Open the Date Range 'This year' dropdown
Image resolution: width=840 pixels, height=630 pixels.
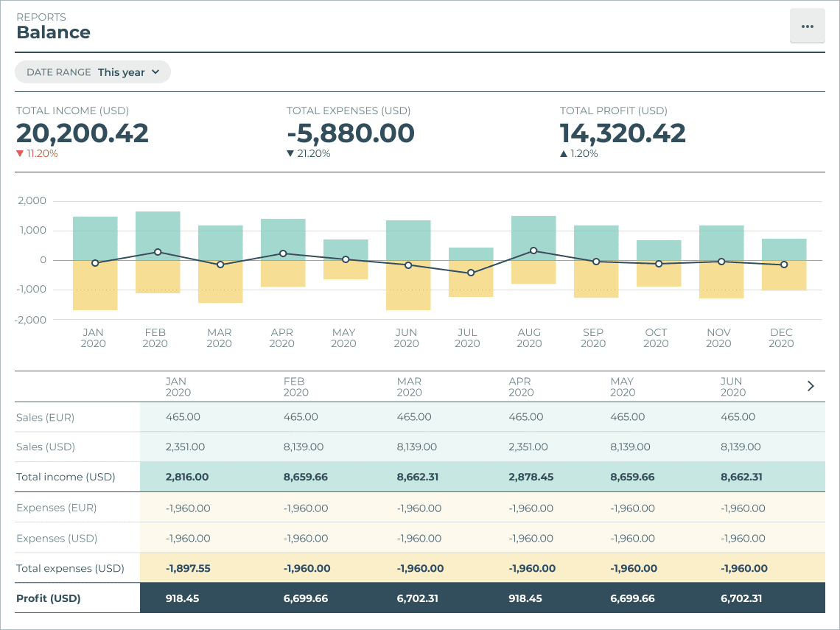(x=93, y=71)
